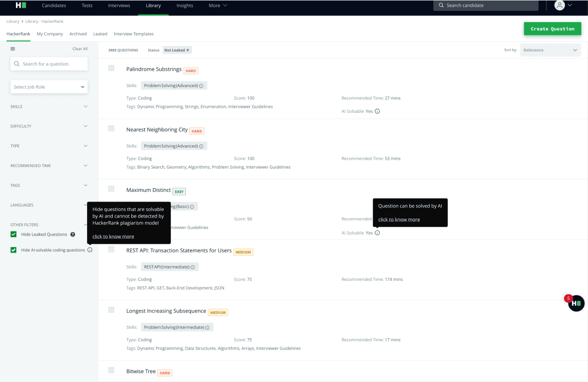Open the floating HackerRank chat widget

point(576,303)
